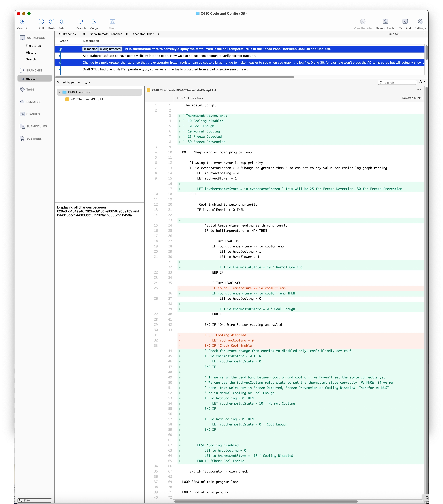Image resolution: width=443 pixels, height=504 pixels.
Task: Select commit 'Change to simply greater than zero'
Action: [x=239, y=63]
